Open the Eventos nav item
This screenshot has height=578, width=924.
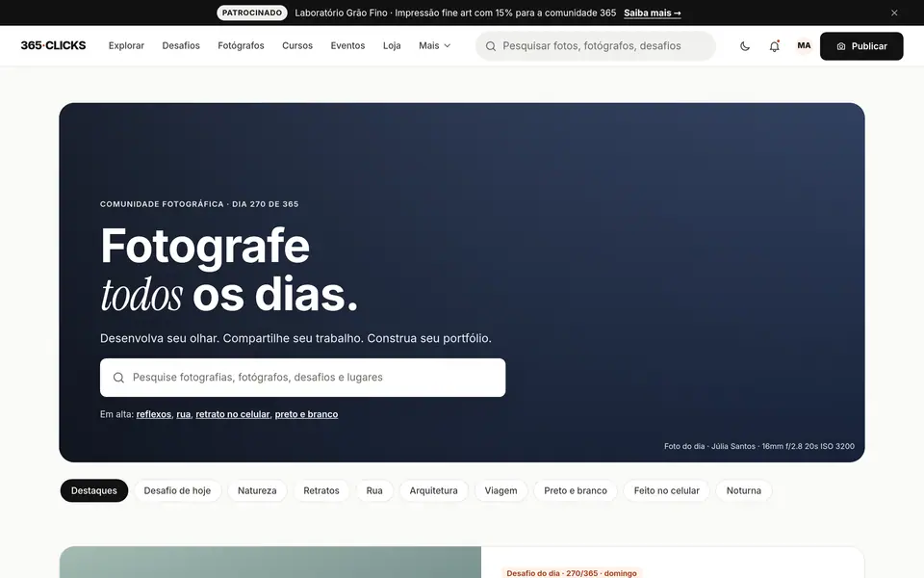pos(347,45)
